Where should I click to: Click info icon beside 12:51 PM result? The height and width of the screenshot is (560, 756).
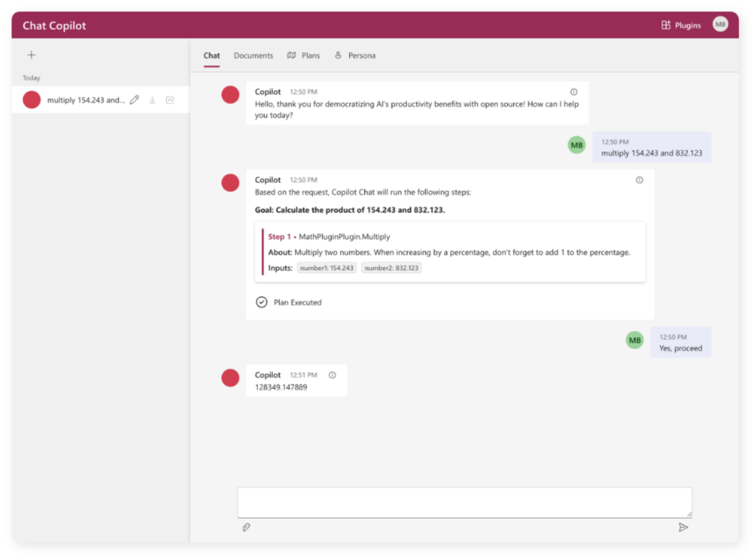pos(332,375)
